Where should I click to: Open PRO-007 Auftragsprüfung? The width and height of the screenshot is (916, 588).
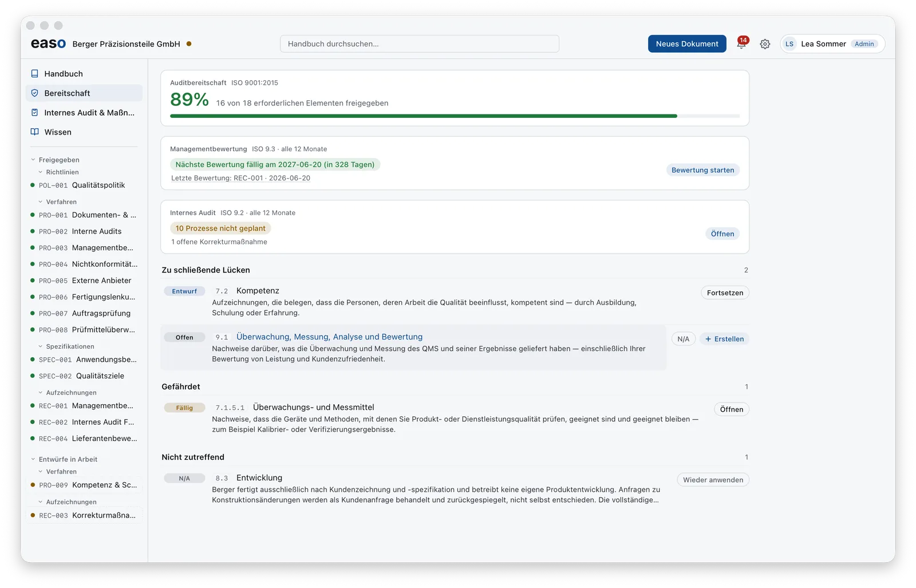click(84, 314)
